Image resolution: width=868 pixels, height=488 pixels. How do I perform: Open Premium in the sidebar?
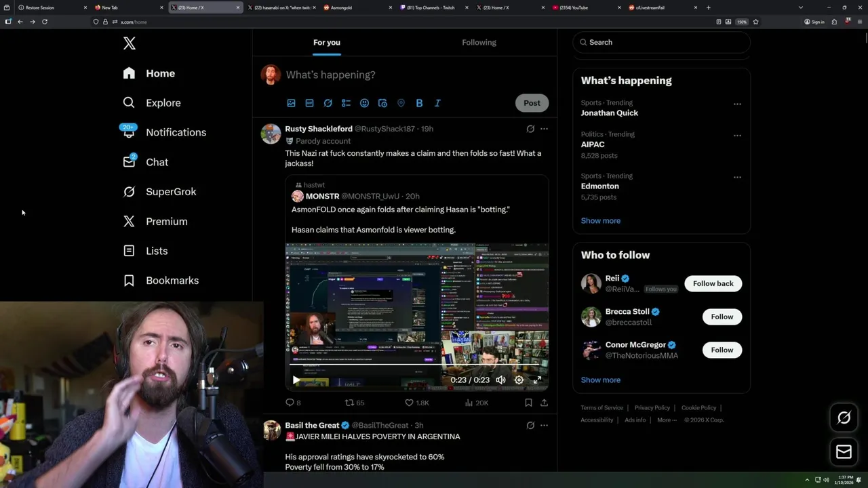coord(155,222)
